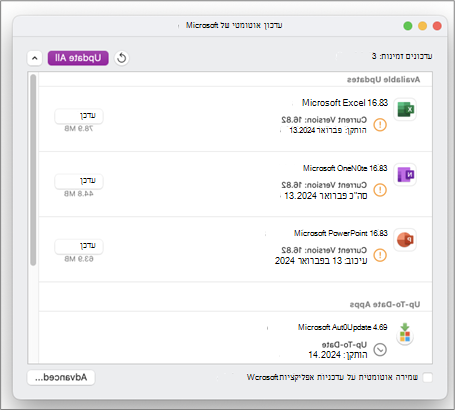Update Microsoft Excel with the 78.9 MB button
Viewport: 455px width, 410px height.
(x=79, y=116)
